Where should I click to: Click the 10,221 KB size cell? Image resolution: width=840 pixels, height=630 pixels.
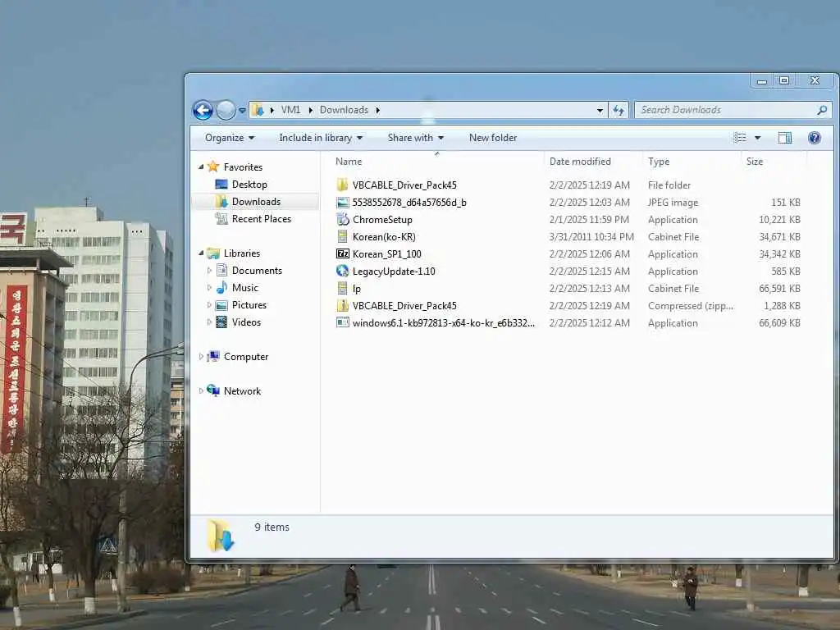(x=779, y=220)
